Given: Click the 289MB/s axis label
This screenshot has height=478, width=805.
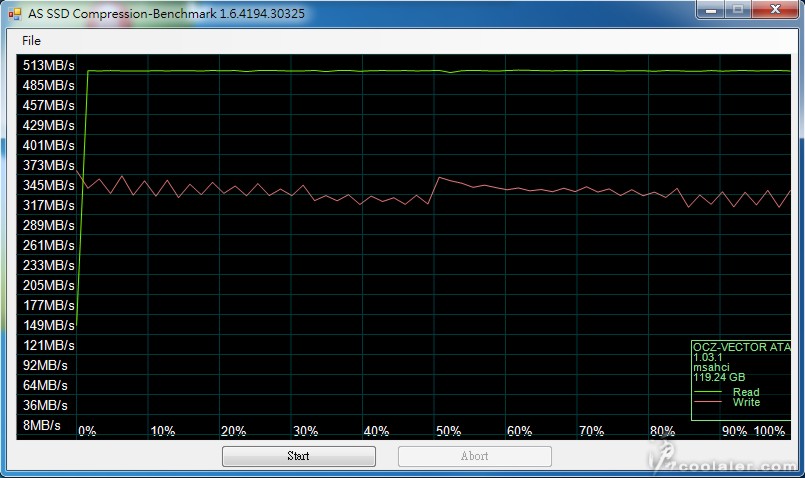Looking at the screenshot, I should click(x=49, y=225).
